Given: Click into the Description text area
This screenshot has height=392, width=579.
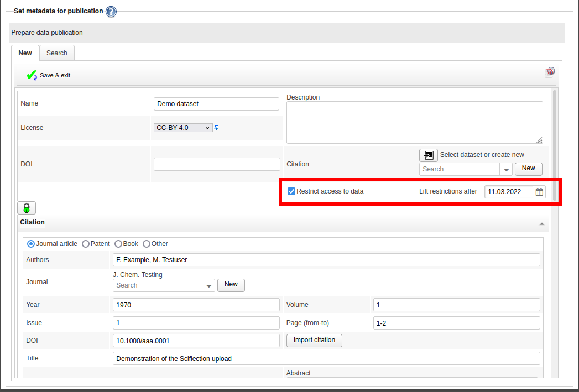Looking at the screenshot, I should [414, 122].
